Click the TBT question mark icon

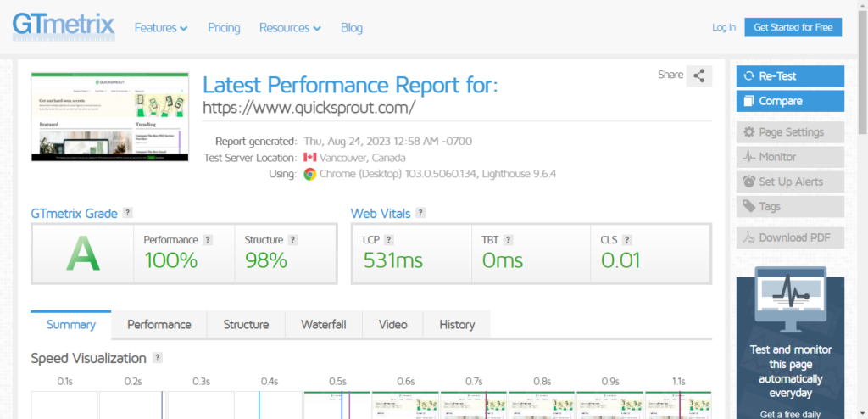point(509,240)
